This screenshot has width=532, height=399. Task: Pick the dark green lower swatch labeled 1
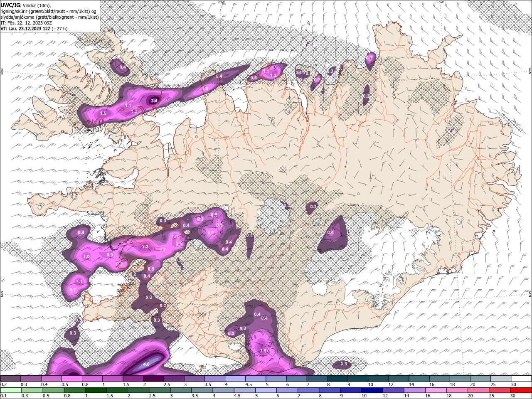point(96,390)
